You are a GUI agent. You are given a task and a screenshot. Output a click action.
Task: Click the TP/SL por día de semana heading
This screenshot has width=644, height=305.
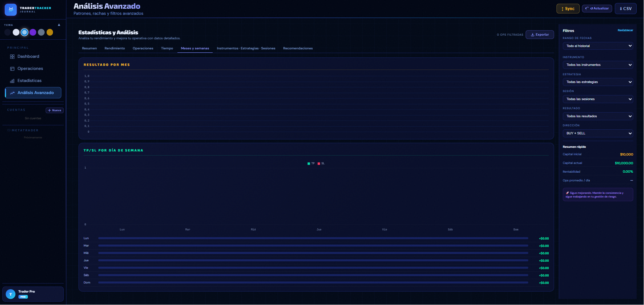(113, 150)
